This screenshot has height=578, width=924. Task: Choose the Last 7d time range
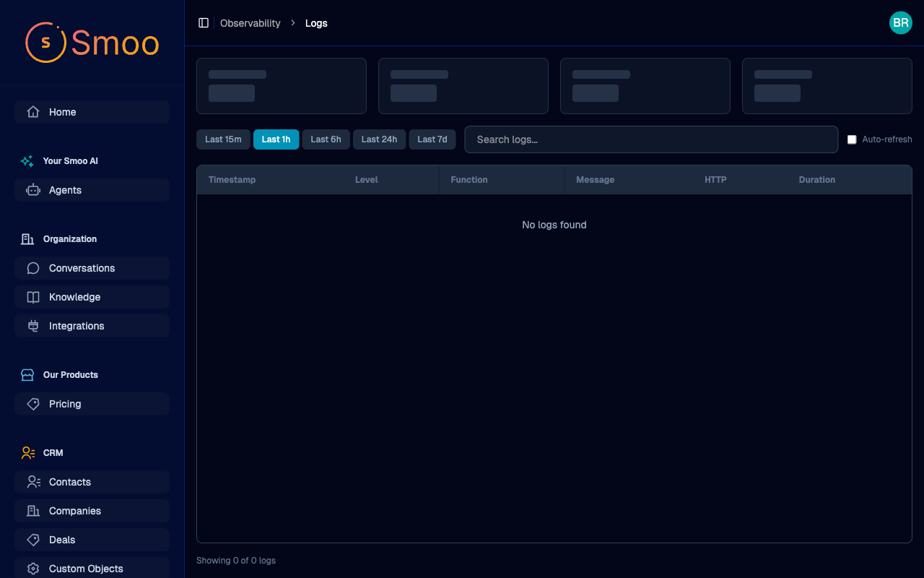click(x=432, y=139)
